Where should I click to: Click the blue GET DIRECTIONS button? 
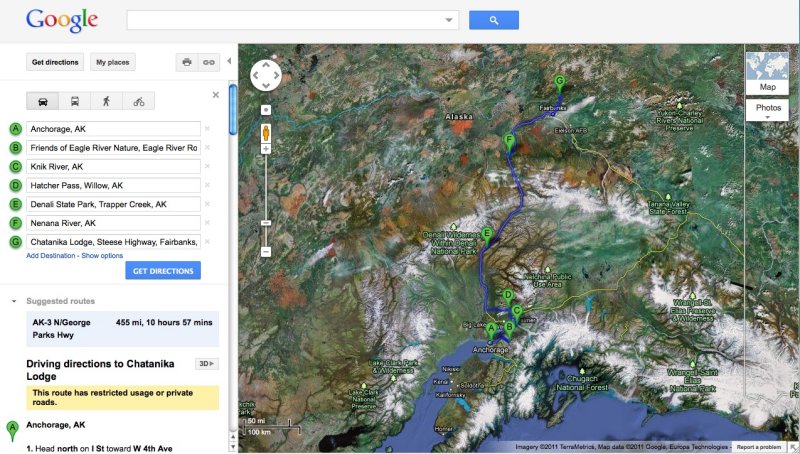point(163,271)
